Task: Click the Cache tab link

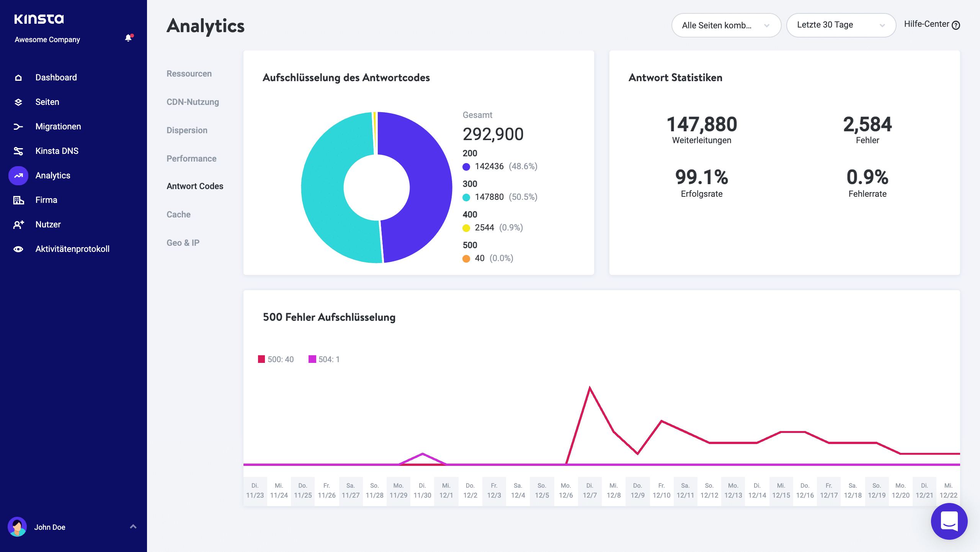Action: [x=178, y=215]
